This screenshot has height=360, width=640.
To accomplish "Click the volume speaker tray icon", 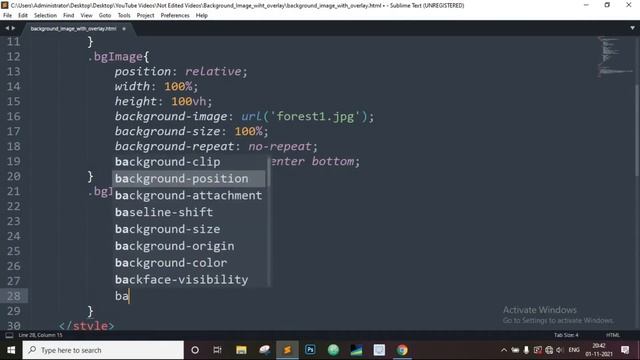I will (x=560, y=350).
